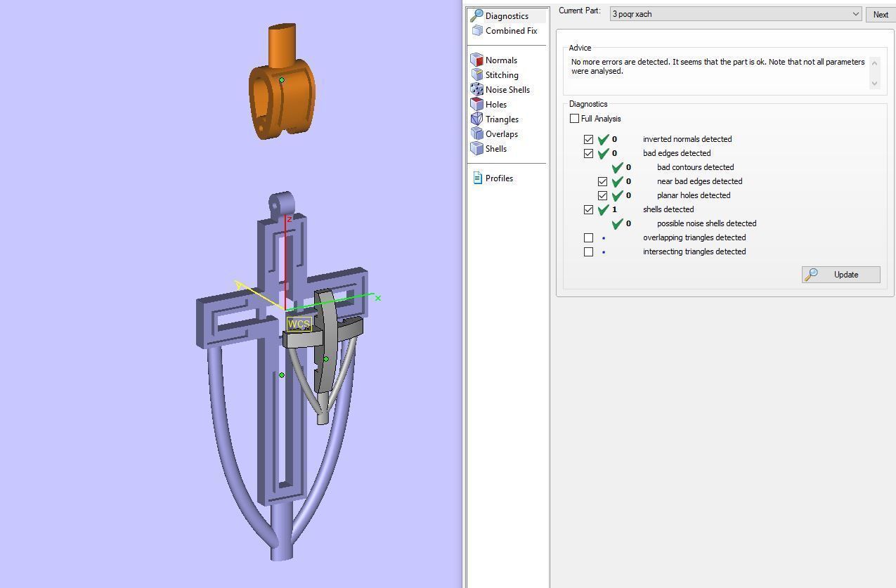
Task: Open the Noise Shells label entry
Action: (507, 90)
